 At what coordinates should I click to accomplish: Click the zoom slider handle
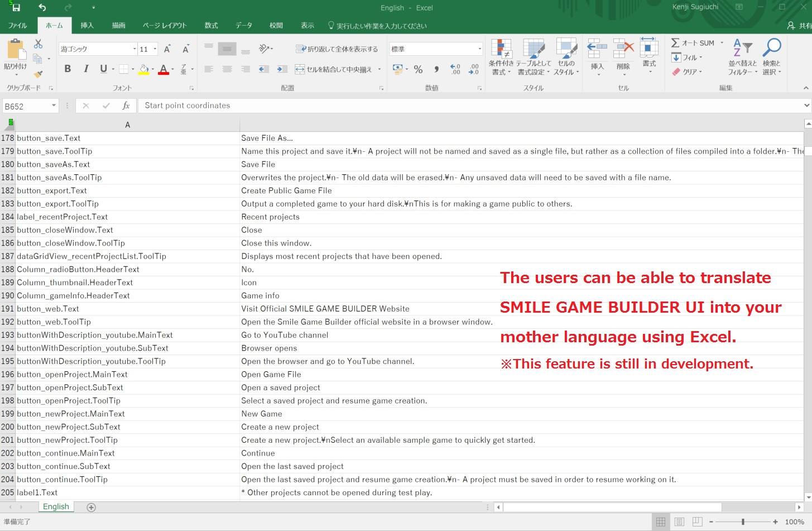743,522
